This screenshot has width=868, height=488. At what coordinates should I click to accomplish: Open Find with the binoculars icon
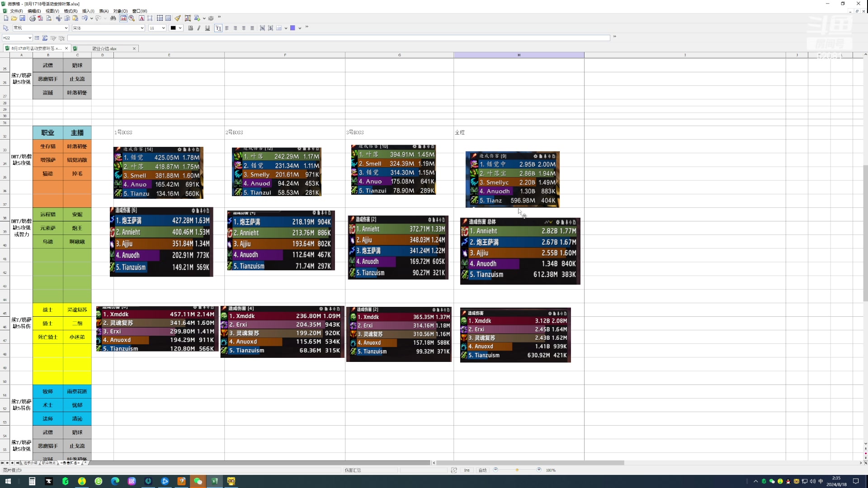tap(113, 18)
